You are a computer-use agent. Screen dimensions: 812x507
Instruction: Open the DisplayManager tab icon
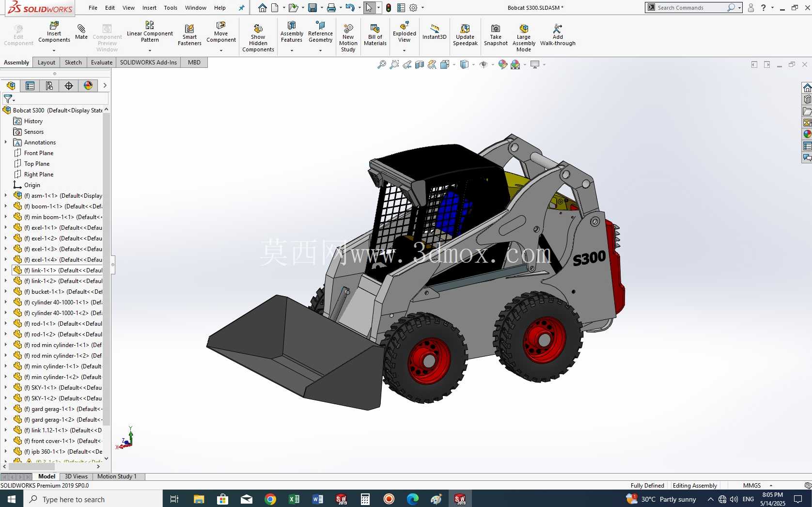[x=88, y=86]
